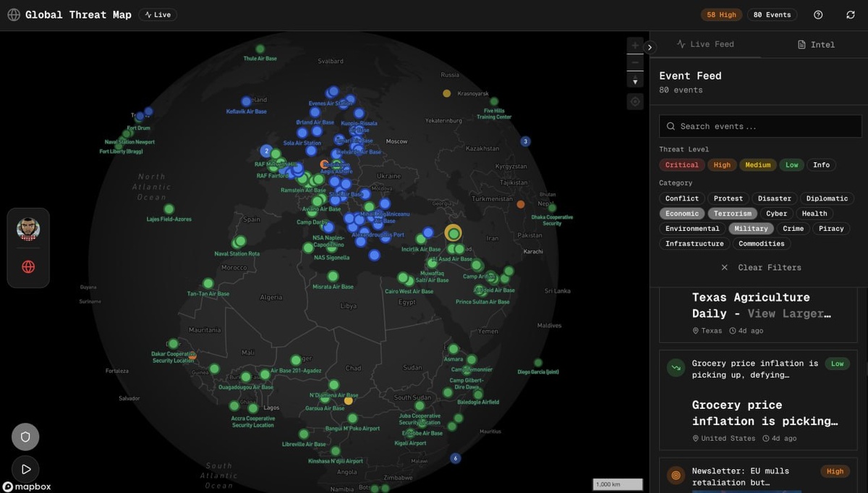Screen dimensions: 868x493
Task: Enable the Crime category filter
Action: click(793, 229)
